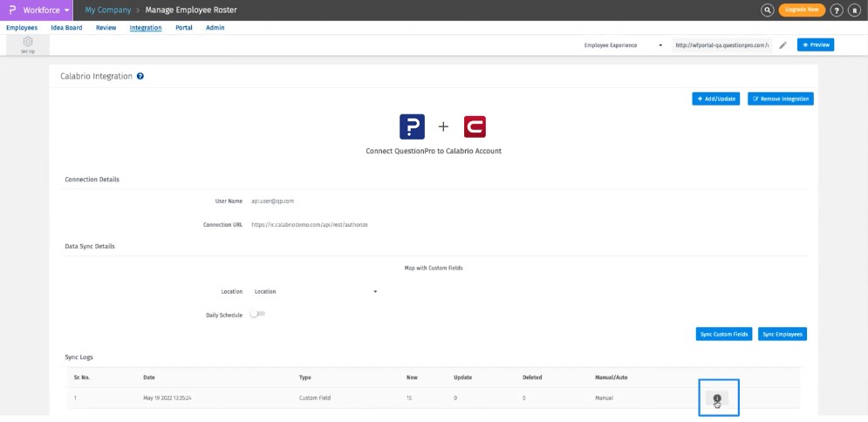Click the Date column header
Viewport: 868px width, 422px height.
click(x=149, y=378)
